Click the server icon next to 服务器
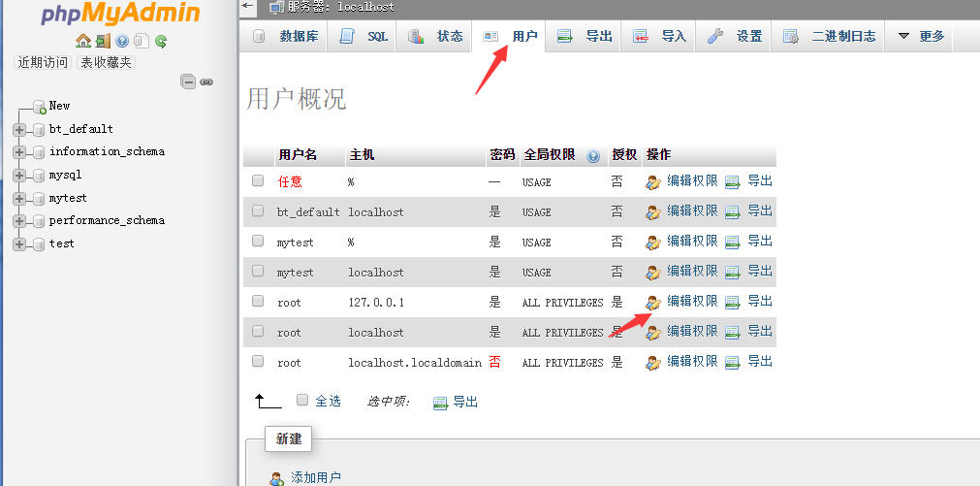980x486 pixels. coord(275,8)
